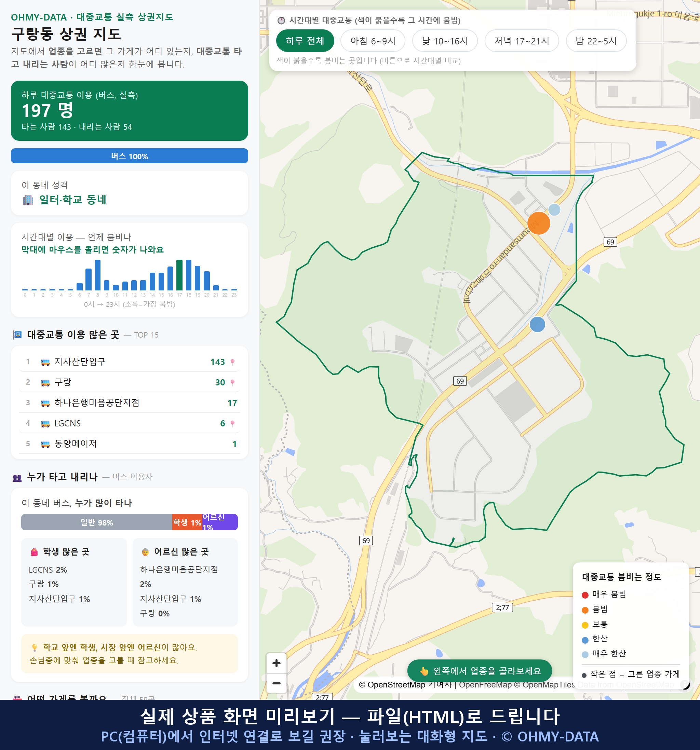
Task: Click the pin icon beside 구랑
Action: [x=232, y=383]
